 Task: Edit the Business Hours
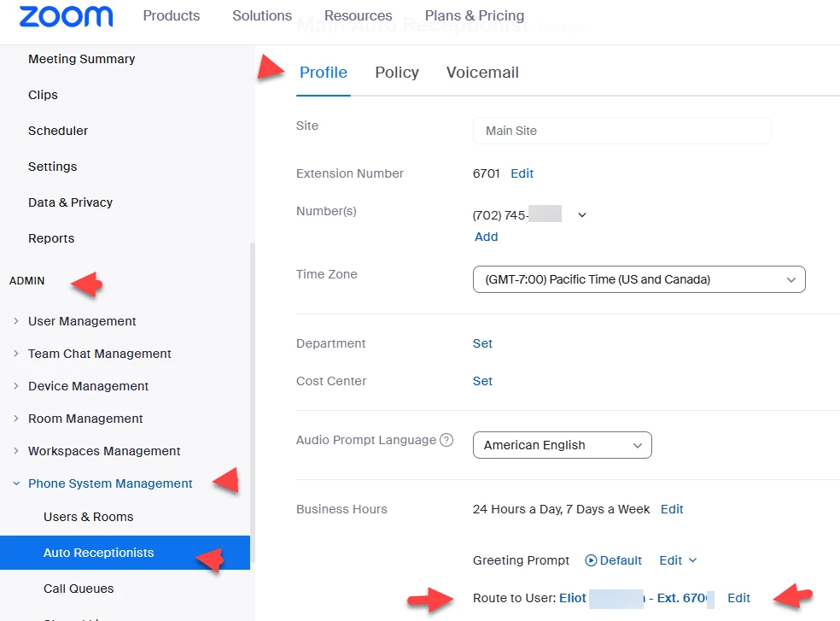click(x=672, y=509)
